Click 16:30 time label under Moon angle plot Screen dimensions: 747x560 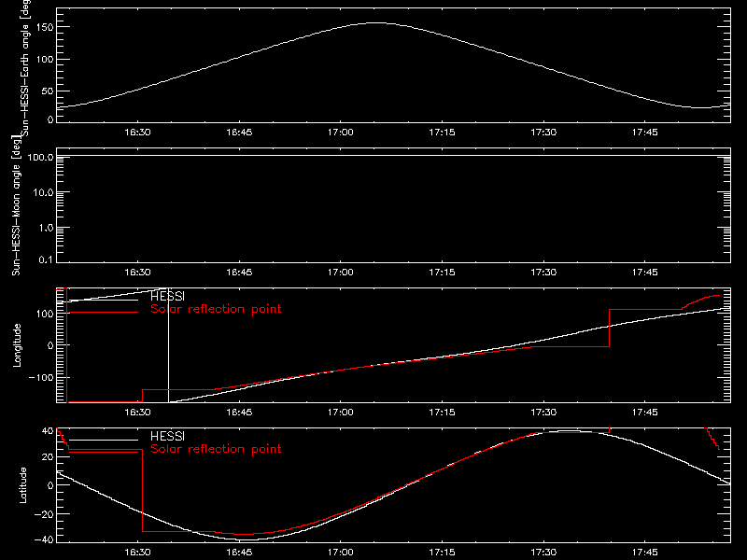[137, 273]
